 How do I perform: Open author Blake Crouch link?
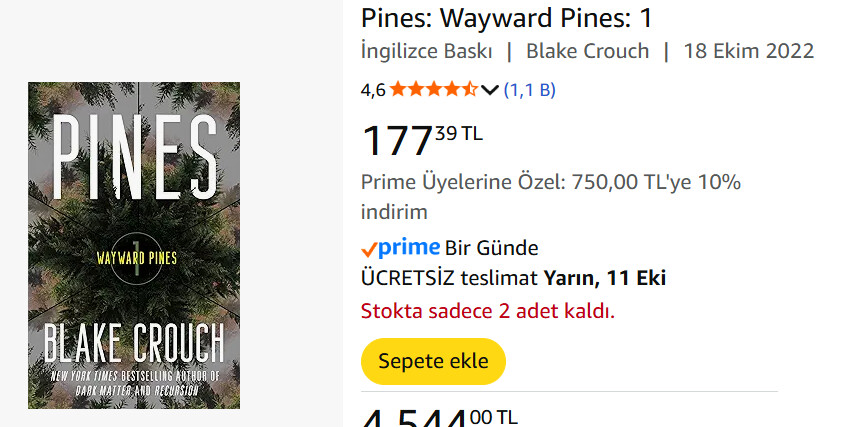tap(588, 51)
